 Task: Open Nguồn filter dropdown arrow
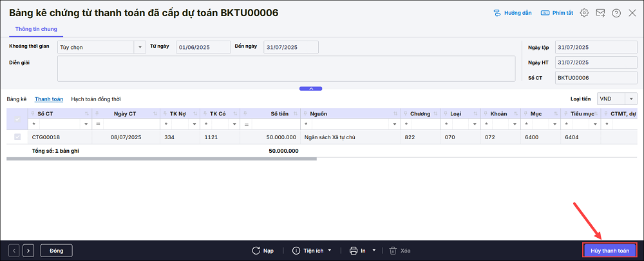(395, 124)
